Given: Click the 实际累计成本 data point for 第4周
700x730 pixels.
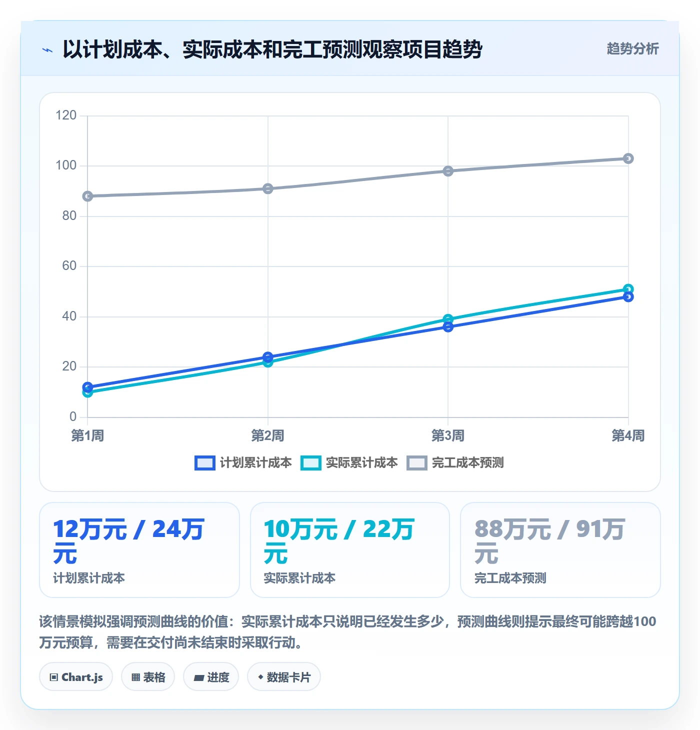Looking at the screenshot, I should [x=628, y=289].
